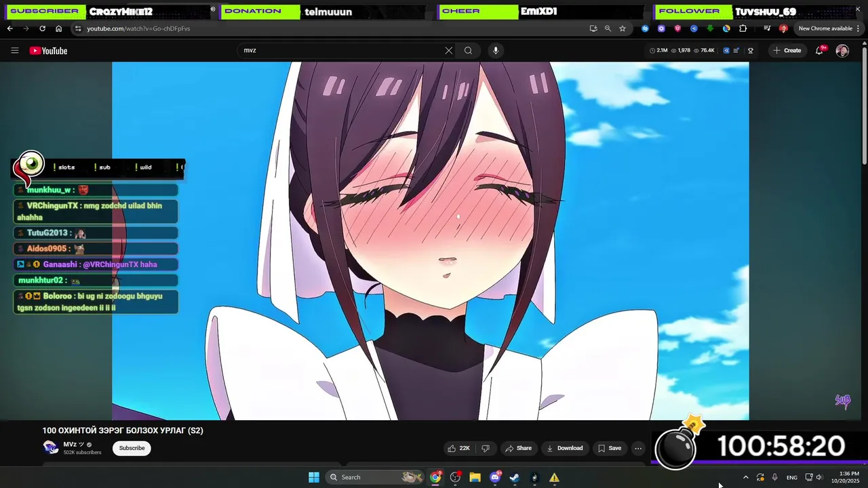This screenshot has height=488, width=868.
Task: Open the browser zoom indicator
Action: 608,28
